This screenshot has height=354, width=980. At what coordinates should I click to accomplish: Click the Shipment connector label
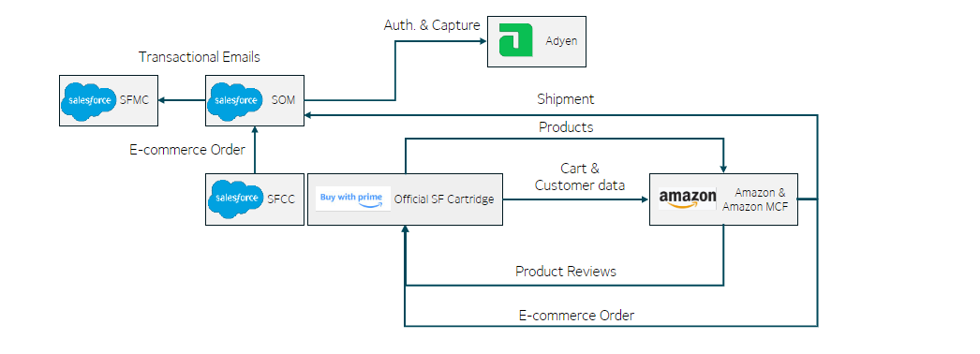click(566, 99)
